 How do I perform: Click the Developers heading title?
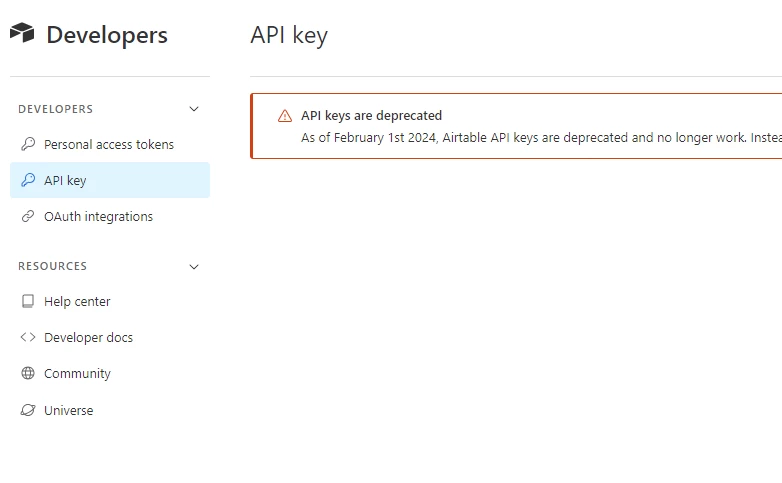(107, 35)
